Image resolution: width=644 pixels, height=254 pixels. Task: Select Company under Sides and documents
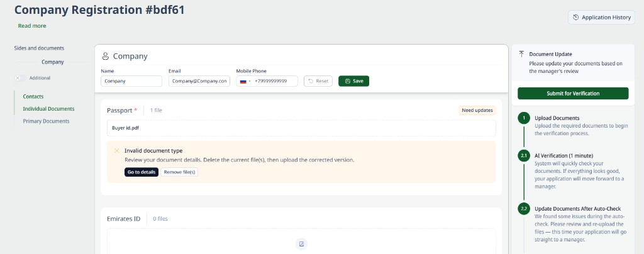(x=53, y=62)
